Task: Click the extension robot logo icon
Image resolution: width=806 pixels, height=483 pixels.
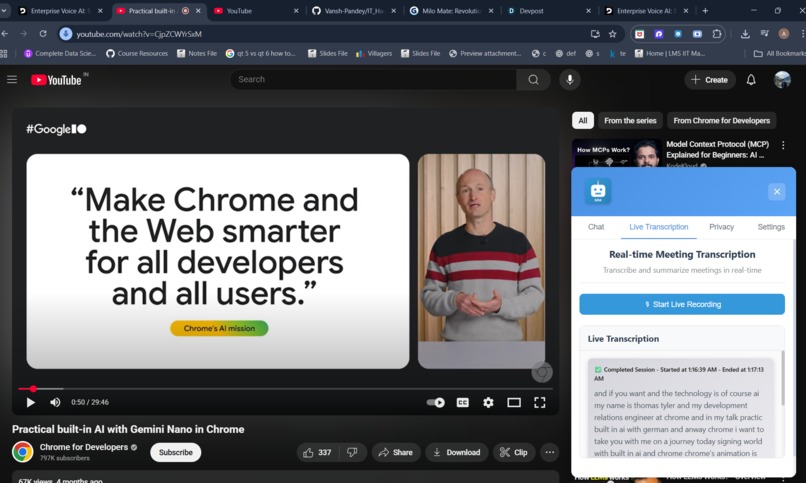Action: tap(598, 191)
